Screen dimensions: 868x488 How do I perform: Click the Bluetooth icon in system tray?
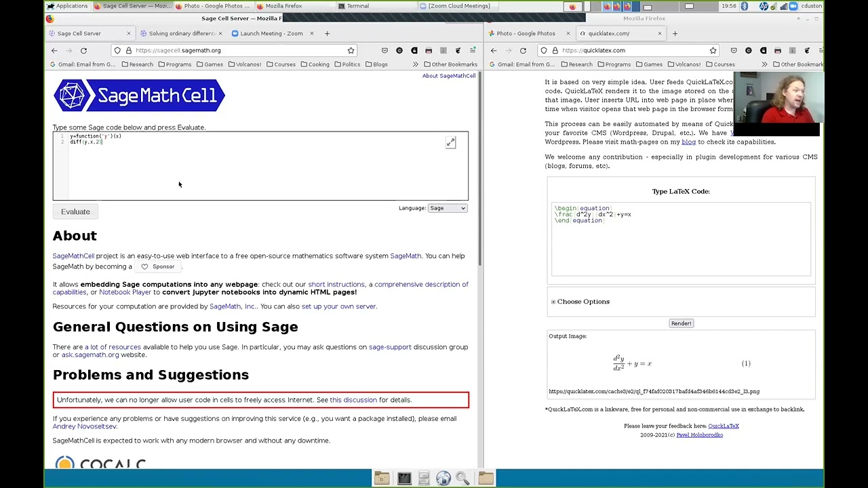point(744,6)
